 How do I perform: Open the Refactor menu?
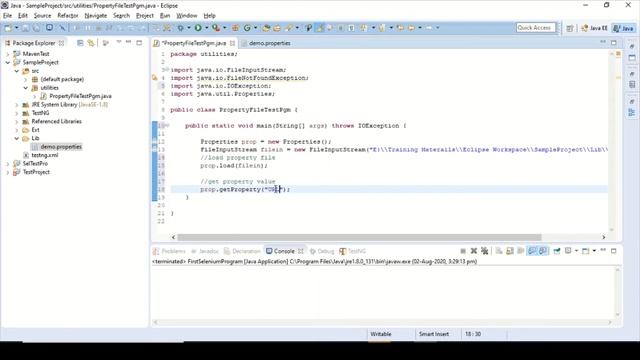tap(68, 16)
